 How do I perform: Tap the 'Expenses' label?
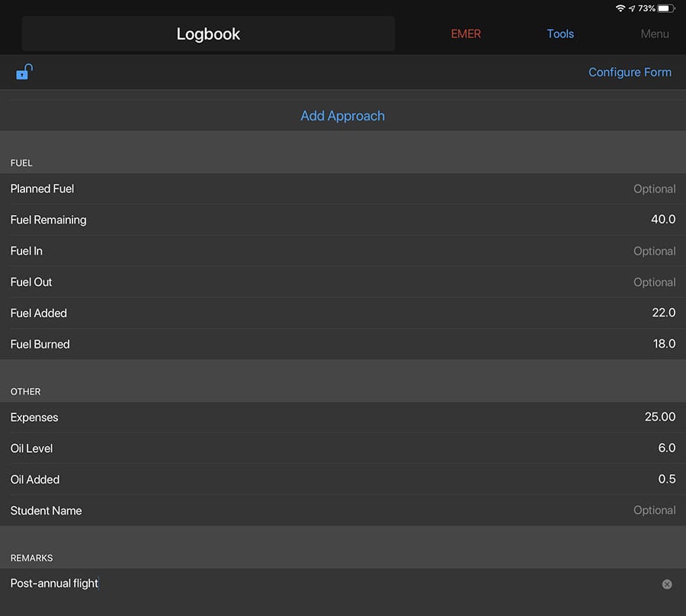tap(34, 418)
